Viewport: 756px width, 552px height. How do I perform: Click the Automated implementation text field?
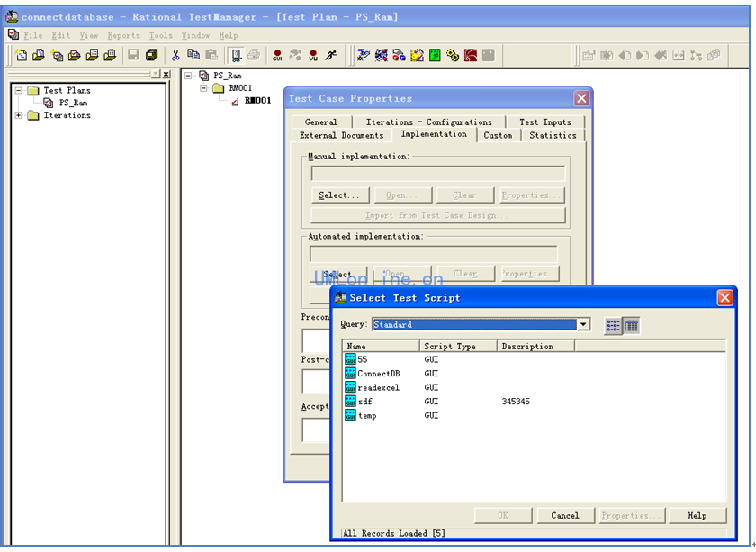tap(434, 254)
